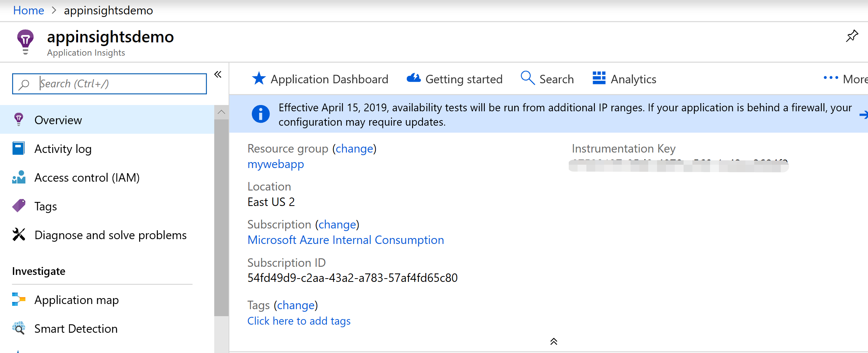Image resolution: width=868 pixels, height=353 pixels.
Task: Open Getting started in toolbar
Action: (454, 79)
